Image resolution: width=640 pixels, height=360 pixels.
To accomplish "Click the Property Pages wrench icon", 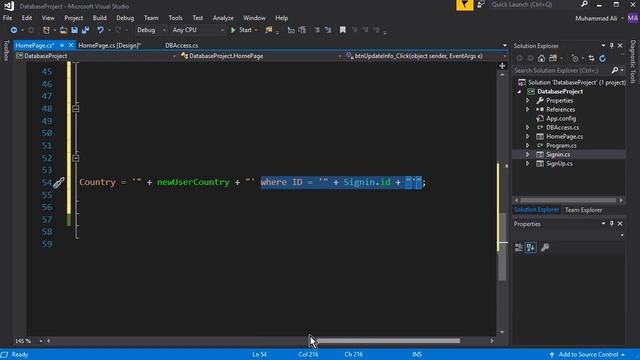I will 545,247.
